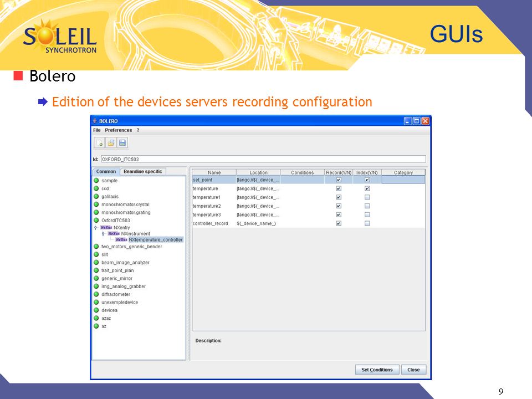This screenshot has height=399, width=532.
Task: Click the Index(Y/N) column header
Action: (x=367, y=172)
